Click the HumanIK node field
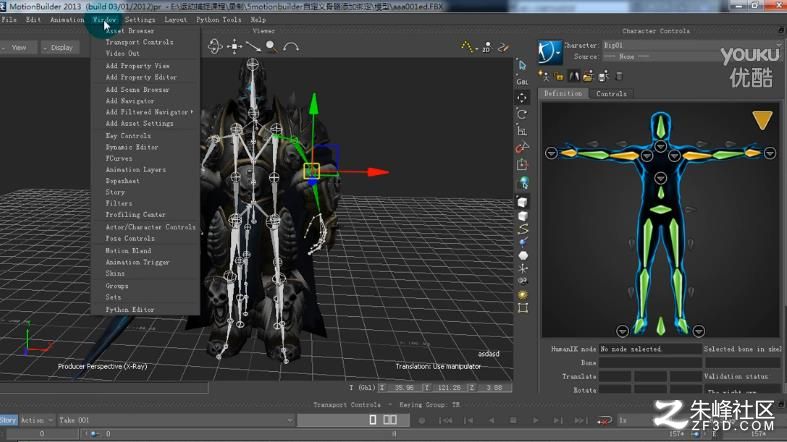787x442 pixels. tap(650, 349)
